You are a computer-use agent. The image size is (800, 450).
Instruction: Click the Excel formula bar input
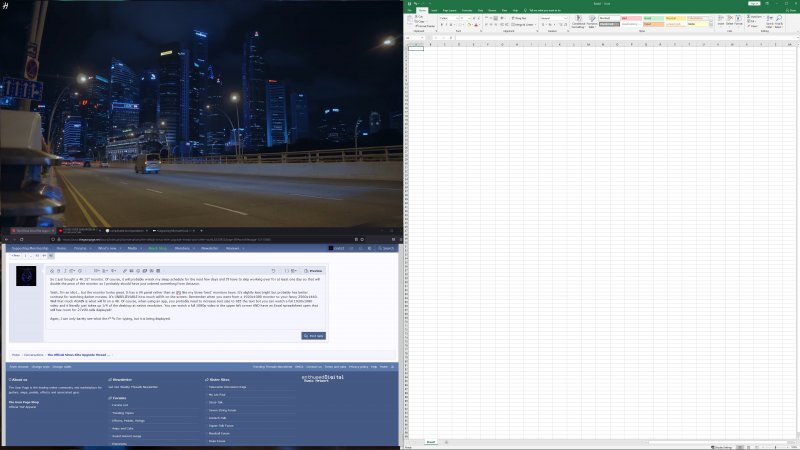pyautogui.click(x=625, y=38)
